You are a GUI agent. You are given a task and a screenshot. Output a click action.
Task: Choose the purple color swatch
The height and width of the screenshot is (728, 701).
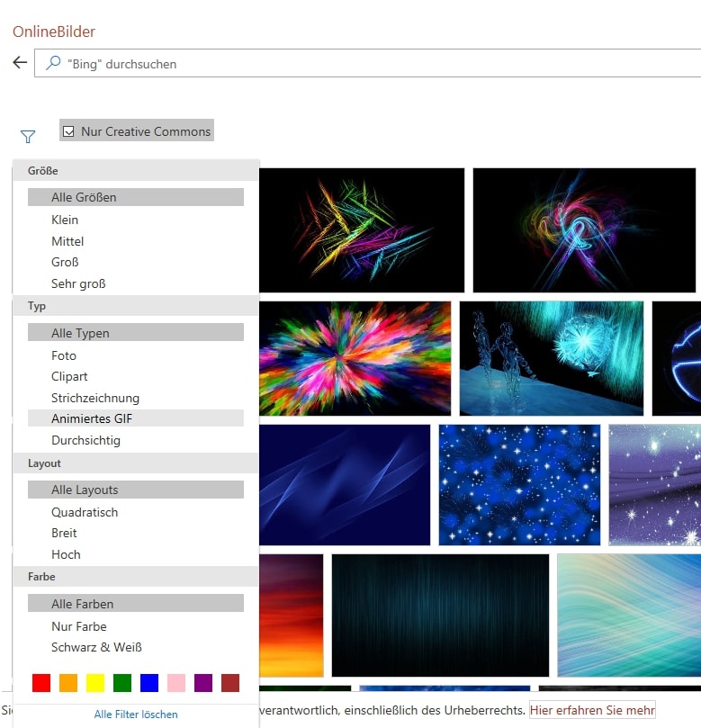click(203, 683)
